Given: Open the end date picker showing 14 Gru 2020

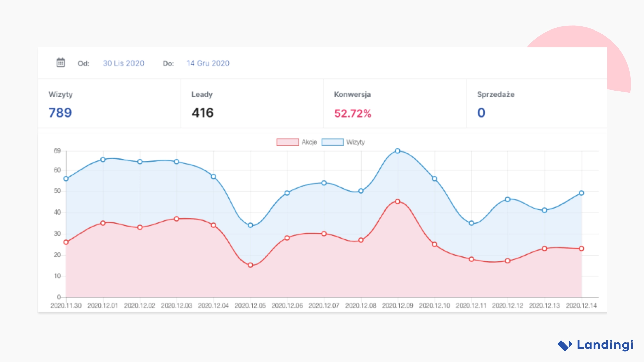Looking at the screenshot, I should (208, 63).
